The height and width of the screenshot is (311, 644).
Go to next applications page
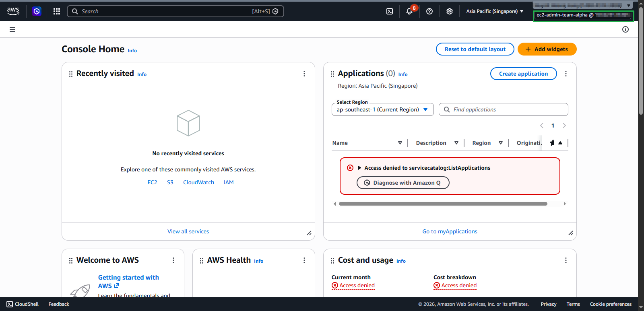point(564,126)
